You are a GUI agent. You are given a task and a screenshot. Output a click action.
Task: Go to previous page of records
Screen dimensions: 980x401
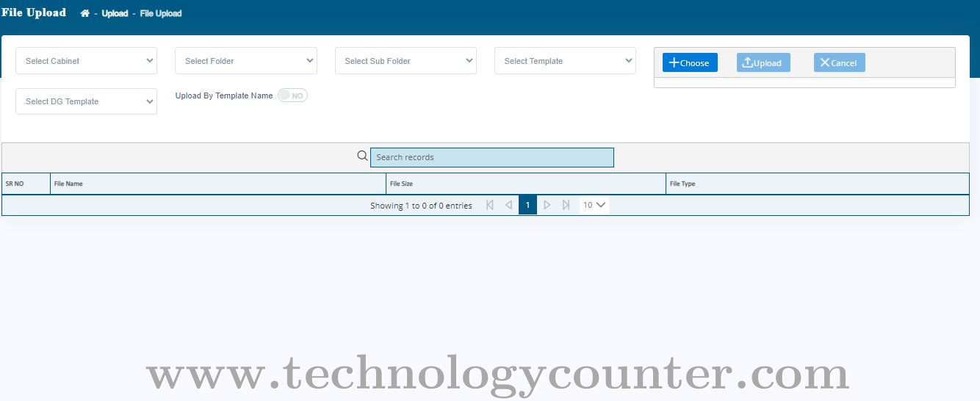pyautogui.click(x=508, y=205)
